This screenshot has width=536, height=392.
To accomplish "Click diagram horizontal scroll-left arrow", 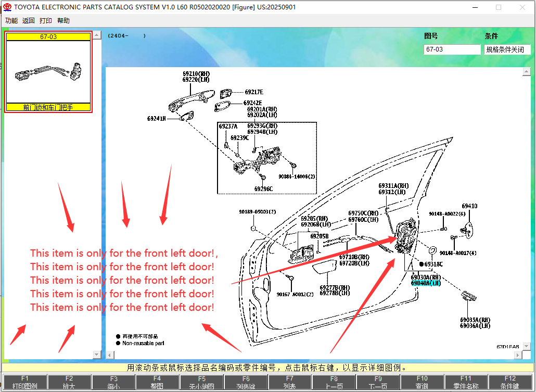I will 110,355.
